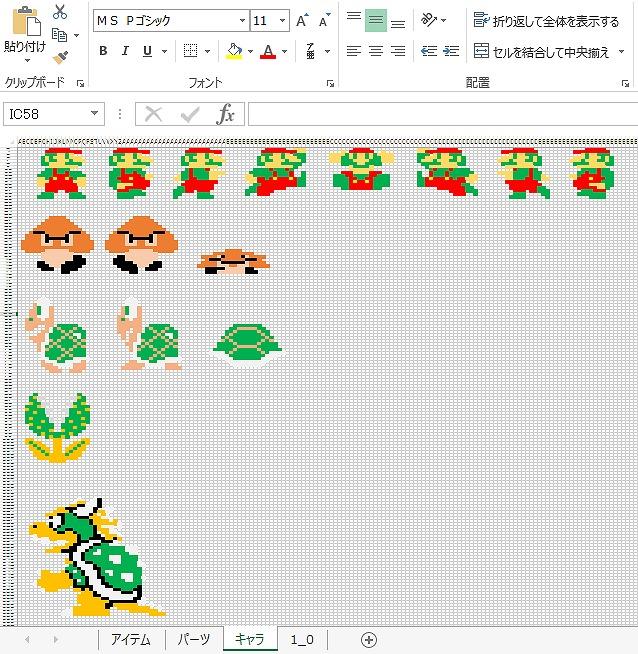Viewport: 638px width, 654px height.
Task: Click the Format Painter brush icon
Action: (x=60, y=57)
